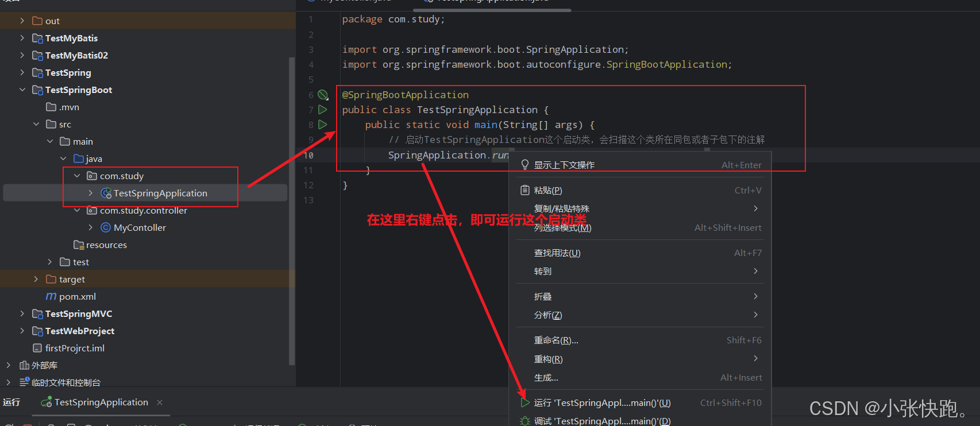Image resolution: width=980 pixels, height=426 pixels.
Task: Click the firstProjrct.iml file icon
Action: [37, 348]
